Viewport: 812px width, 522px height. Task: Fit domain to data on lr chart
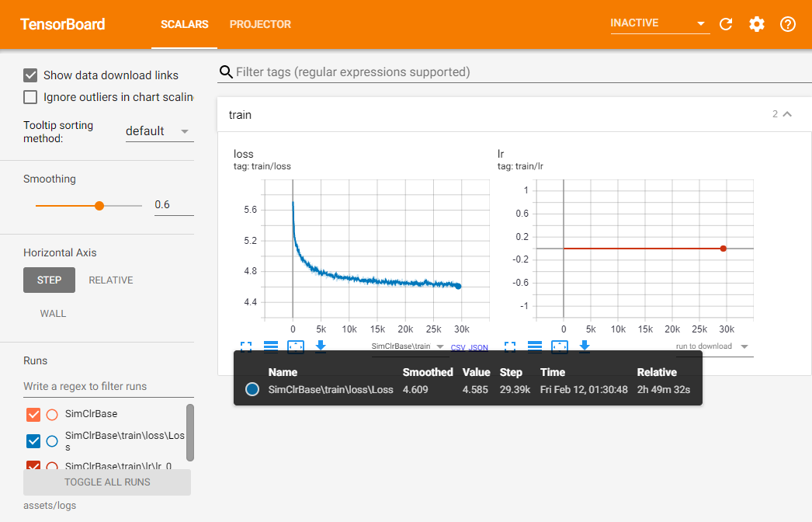click(560, 346)
